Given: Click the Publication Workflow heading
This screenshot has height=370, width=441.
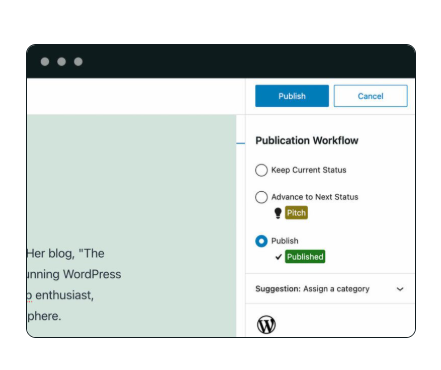Looking at the screenshot, I should click(x=307, y=141).
